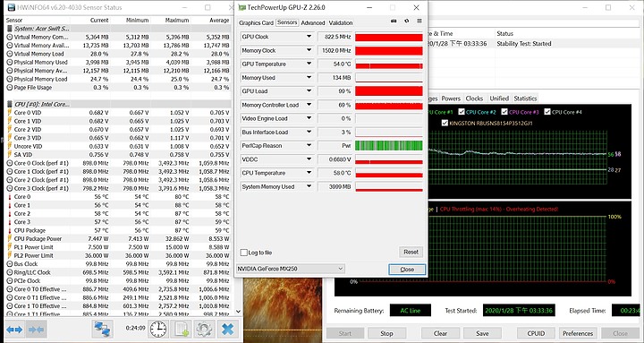Viewport: 644px width, 343px height.
Task: Click the SA VID lightning icon
Action: pos(10,155)
